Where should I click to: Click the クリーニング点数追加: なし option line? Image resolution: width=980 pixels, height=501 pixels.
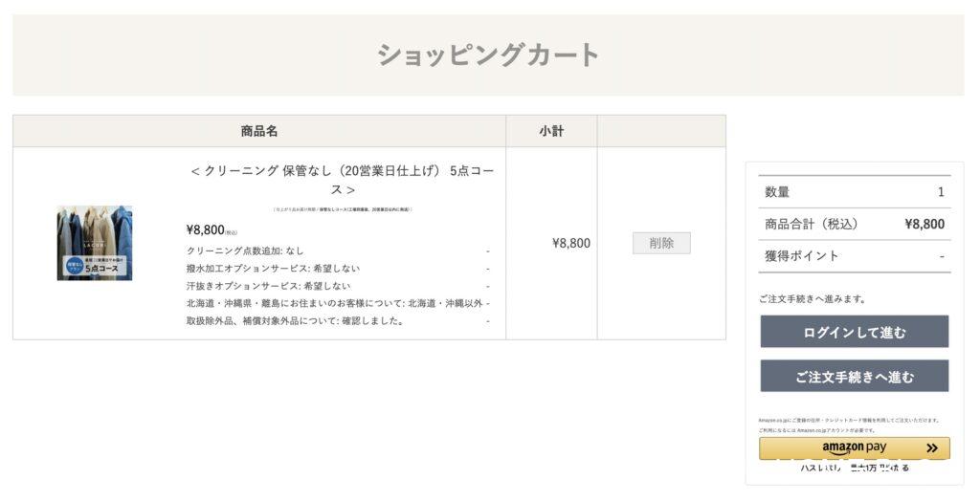(245, 250)
